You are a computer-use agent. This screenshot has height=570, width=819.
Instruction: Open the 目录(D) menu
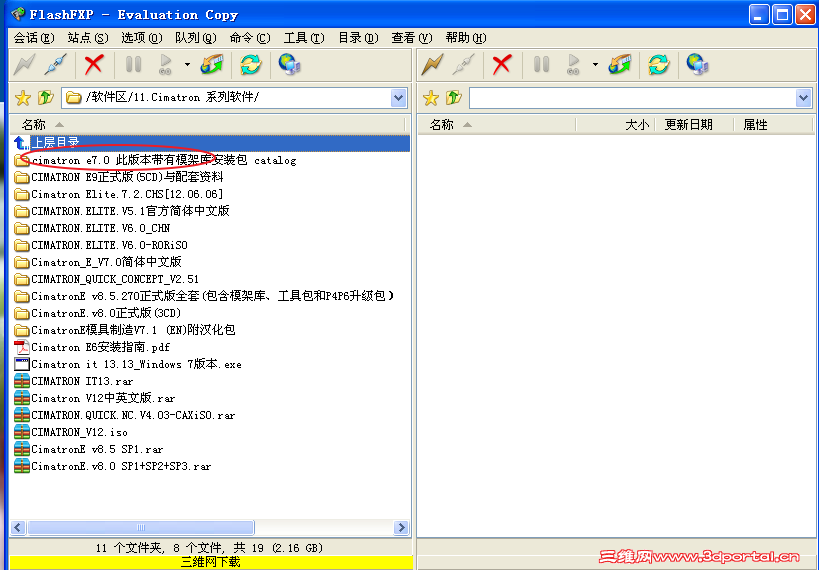click(358, 38)
